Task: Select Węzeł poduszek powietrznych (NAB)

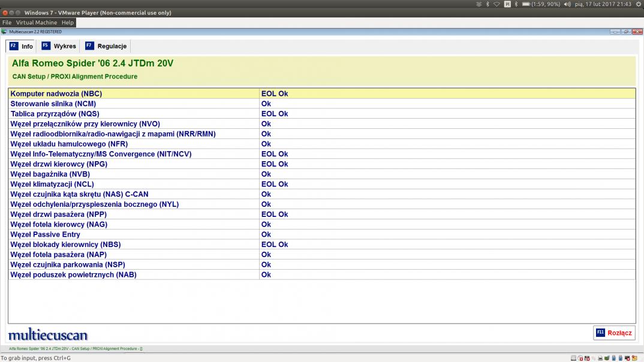Action: click(x=321, y=274)
